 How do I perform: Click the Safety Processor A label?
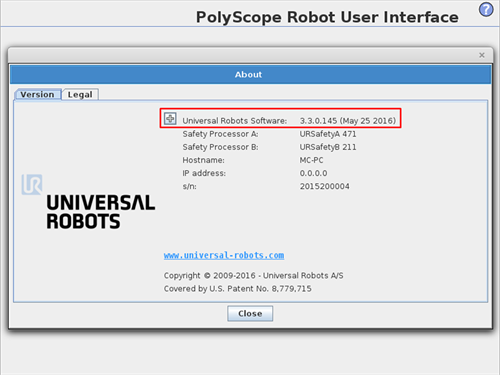point(220,134)
